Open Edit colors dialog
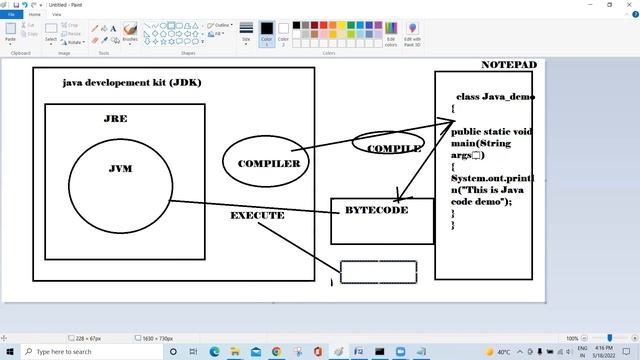This screenshot has width=640, height=360. [391, 34]
